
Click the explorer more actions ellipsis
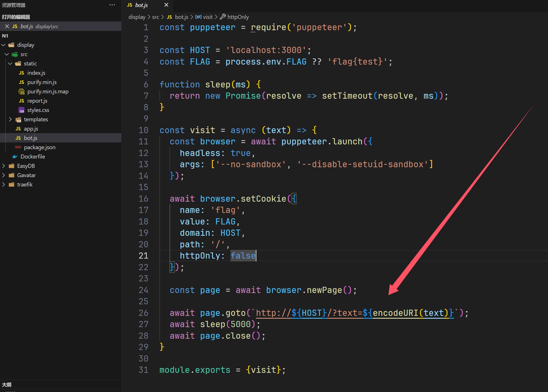tap(112, 5)
